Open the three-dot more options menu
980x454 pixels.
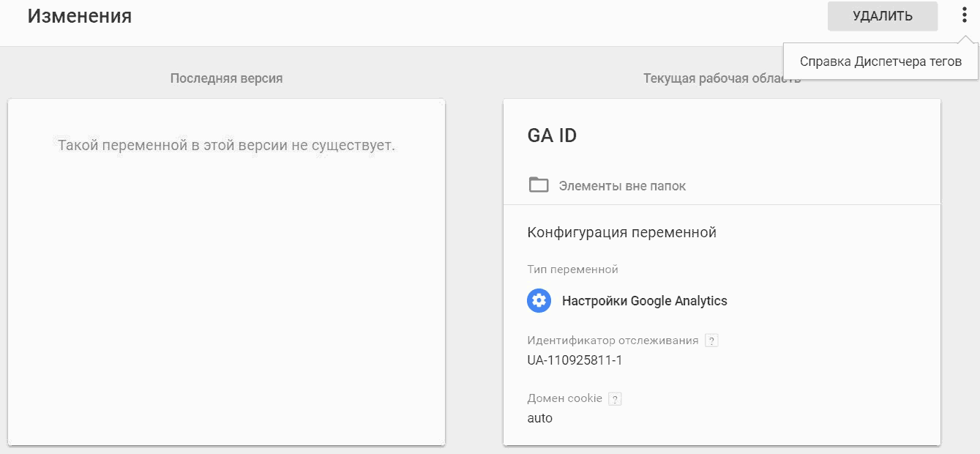pyautogui.click(x=965, y=15)
